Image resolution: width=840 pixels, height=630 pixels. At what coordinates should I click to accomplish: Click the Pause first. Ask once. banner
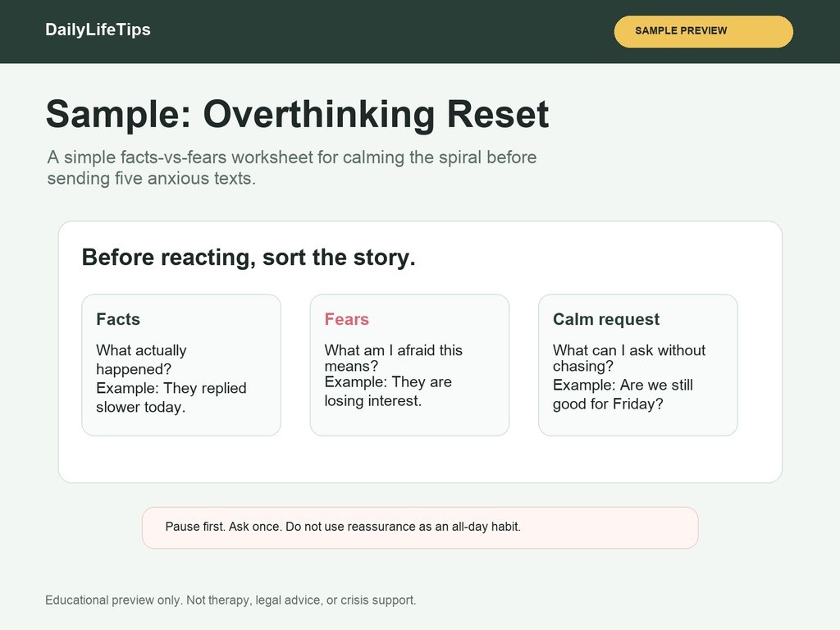(x=420, y=527)
